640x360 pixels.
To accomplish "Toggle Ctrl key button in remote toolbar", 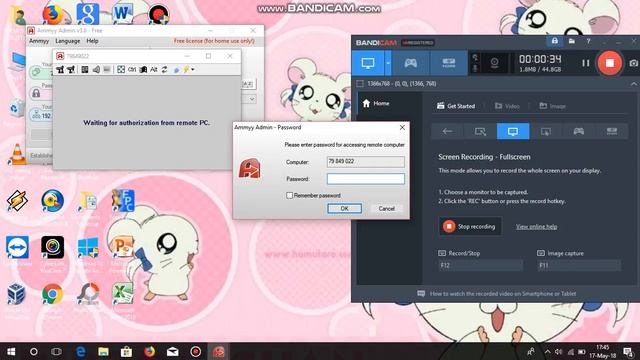I will [132, 70].
